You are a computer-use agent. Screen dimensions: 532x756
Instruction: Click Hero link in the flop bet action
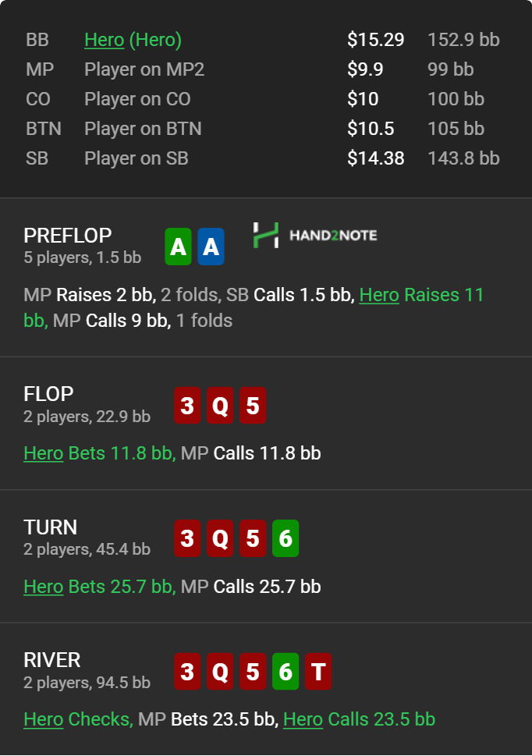click(x=44, y=454)
